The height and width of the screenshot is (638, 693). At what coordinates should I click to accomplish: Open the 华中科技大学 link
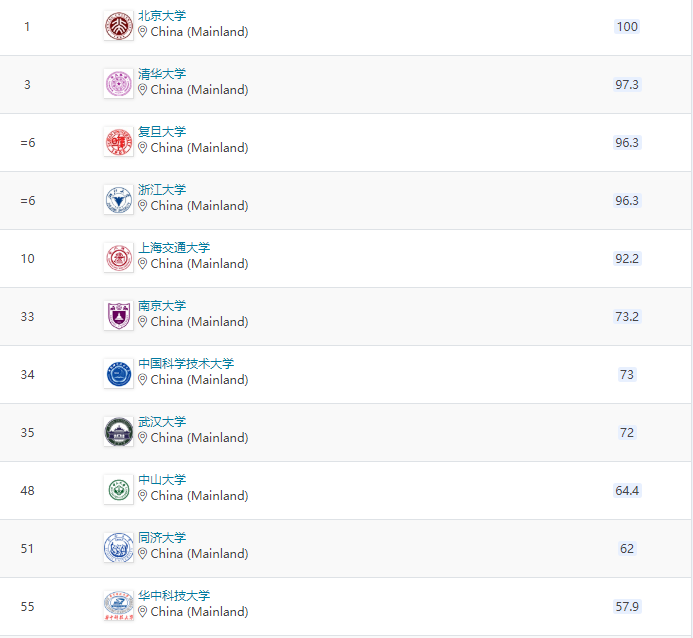[x=174, y=596]
